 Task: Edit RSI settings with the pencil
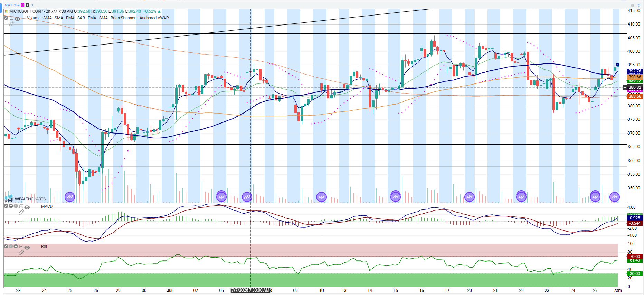click(x=21, y=252)
